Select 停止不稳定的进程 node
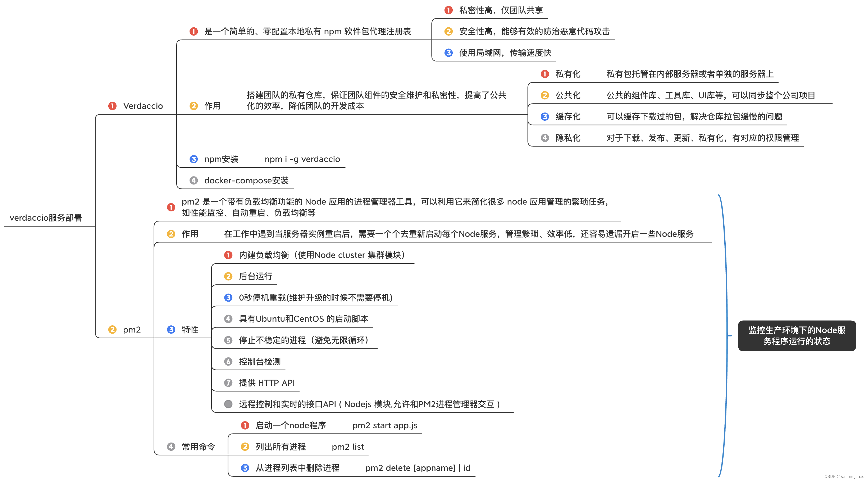Viewport: 868px width, 481px height. [304, 340]
